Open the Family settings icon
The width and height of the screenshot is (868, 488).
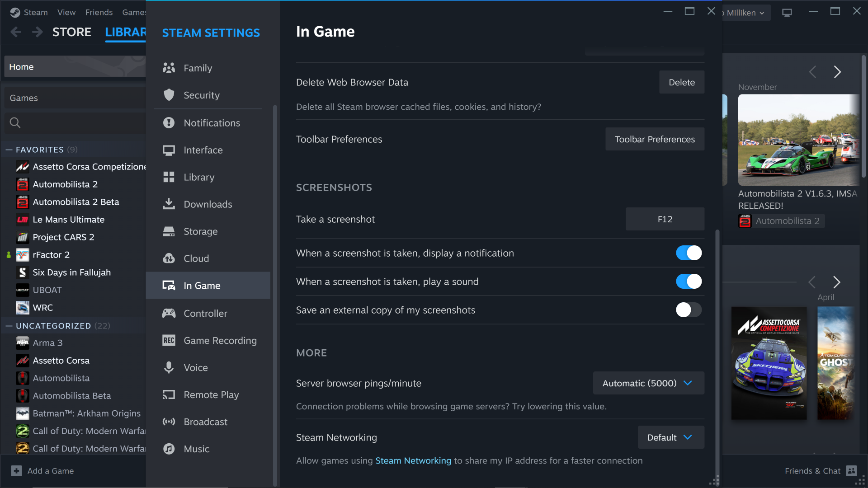pos(169,68)
